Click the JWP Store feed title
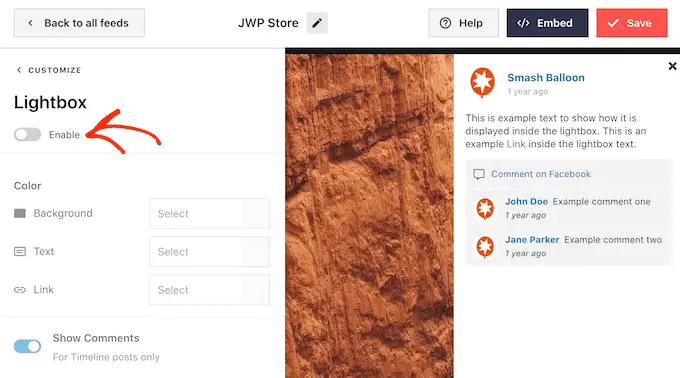680x378 pixels. (x=268, y=23)
